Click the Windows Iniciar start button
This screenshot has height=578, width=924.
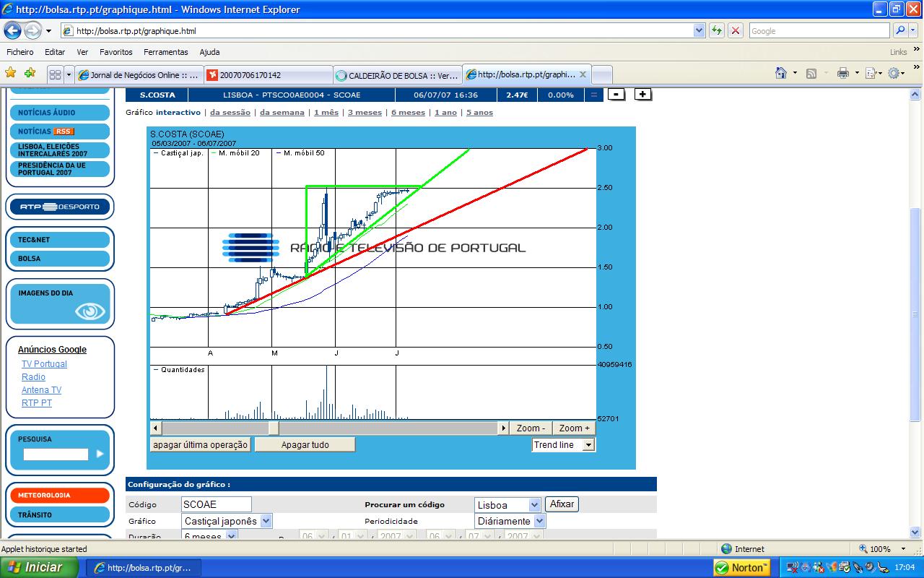(x=40, y=567)
